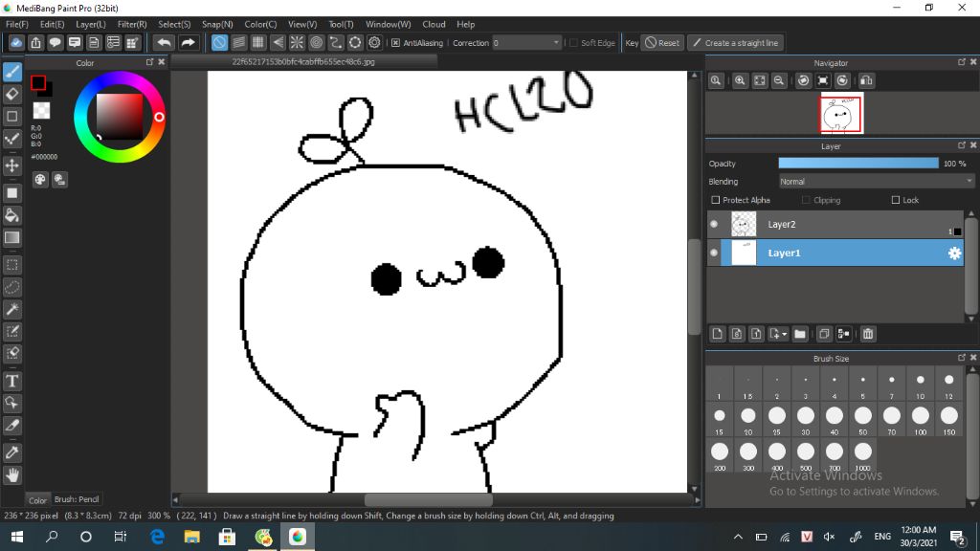
Task: Select the transparent color swatch
Action: point(41,111)
